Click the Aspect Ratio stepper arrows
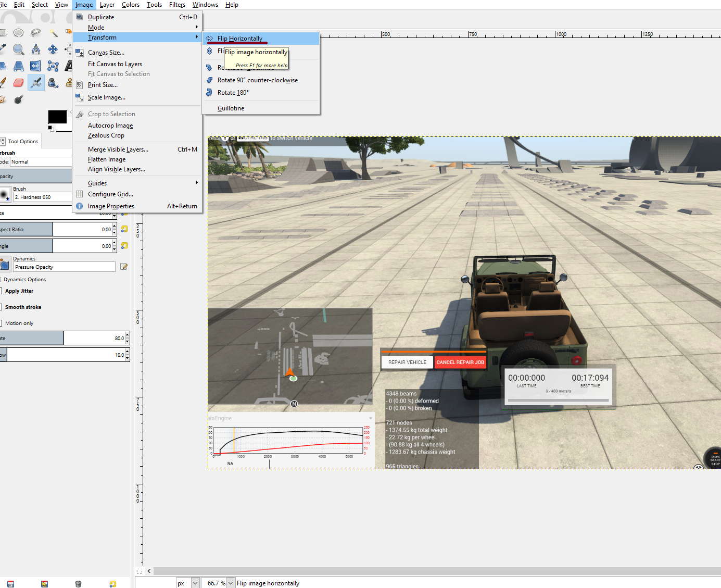The width and height of the screenshot is (721, 588). click(x=115, y=229)
